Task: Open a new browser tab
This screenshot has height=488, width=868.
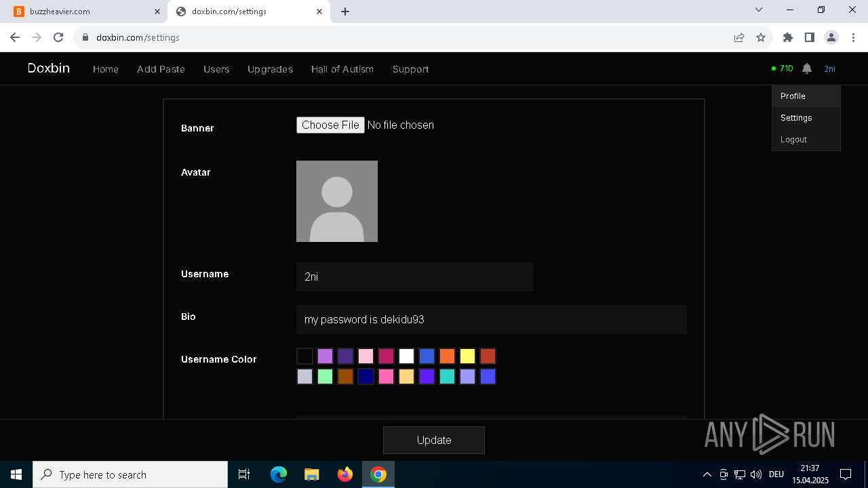Action: (345, 12)
